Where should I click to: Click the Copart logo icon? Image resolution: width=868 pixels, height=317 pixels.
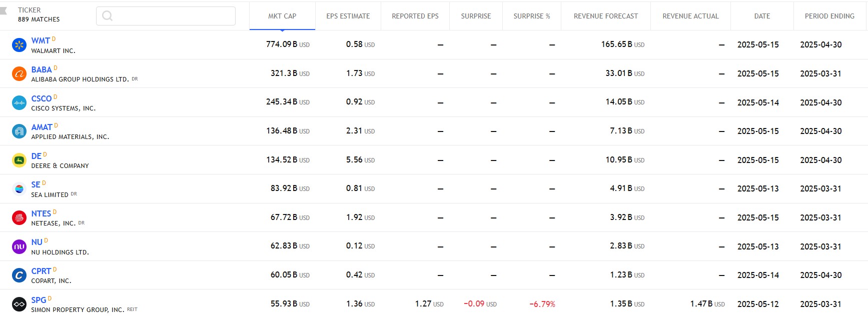click(19, 275)
